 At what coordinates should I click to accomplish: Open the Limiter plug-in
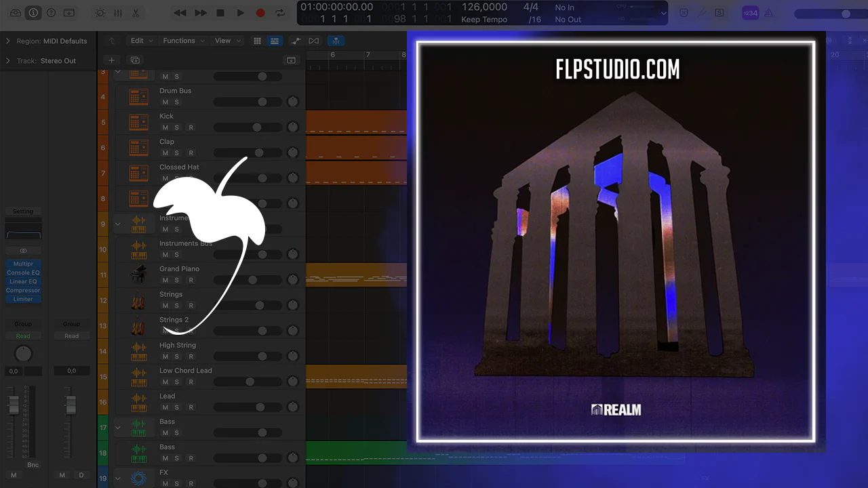pos(23,300)
